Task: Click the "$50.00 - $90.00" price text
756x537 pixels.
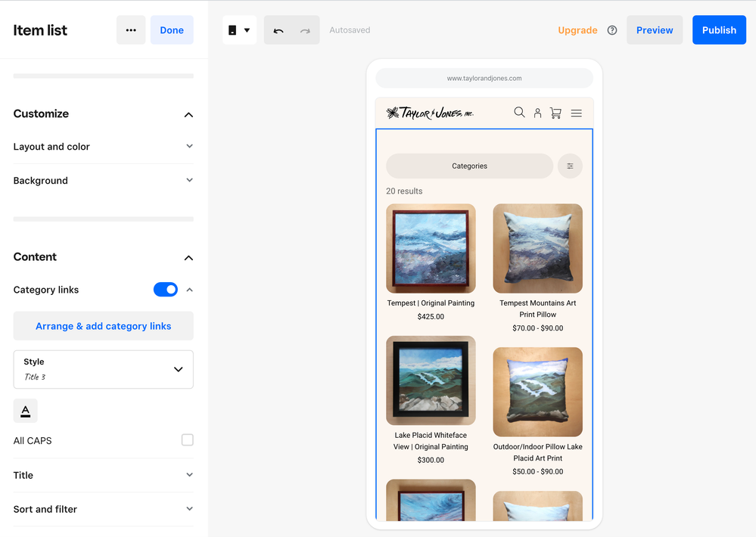Action: [x=537, y=472]
